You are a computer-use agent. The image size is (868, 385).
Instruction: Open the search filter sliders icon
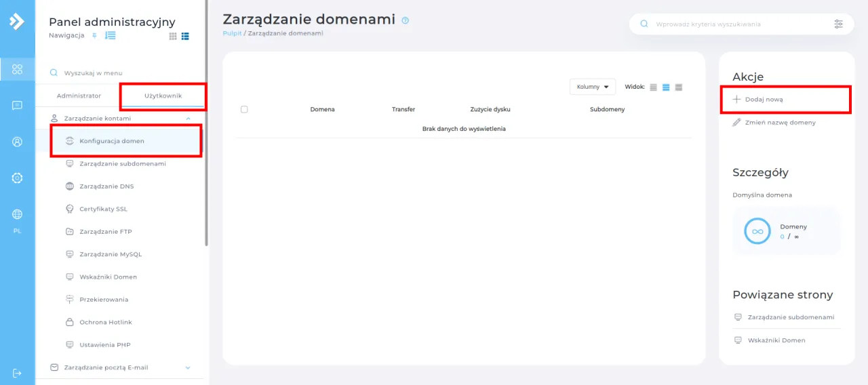pos(839,24)
